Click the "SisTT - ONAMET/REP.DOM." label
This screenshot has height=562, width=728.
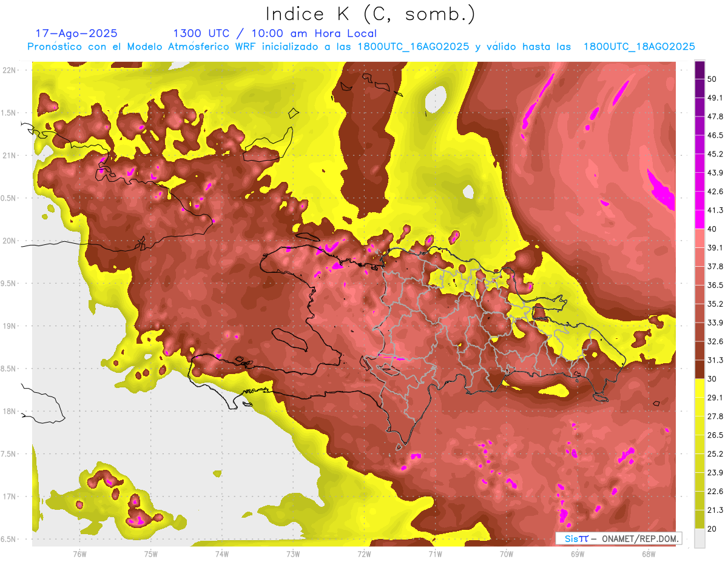[618, 538]
